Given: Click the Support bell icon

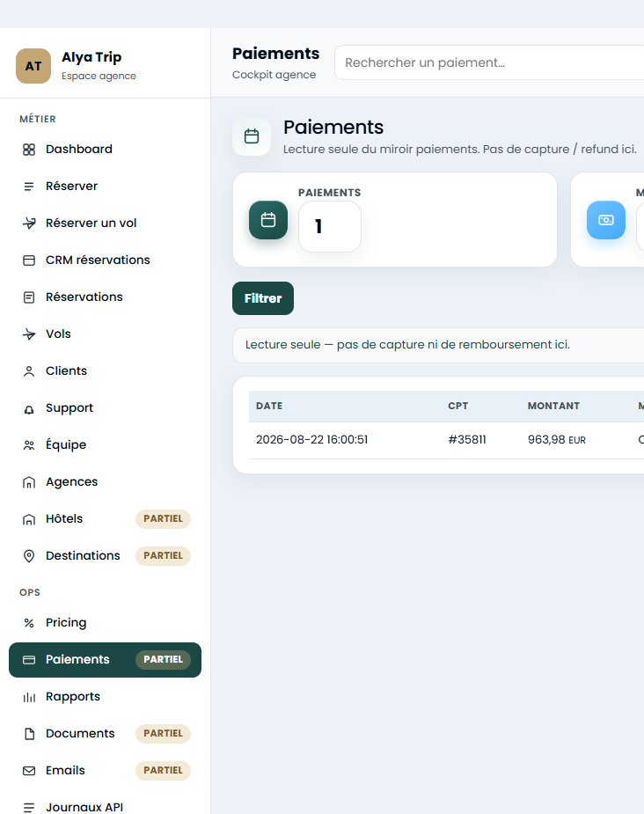Looking at the screenshot, I should [29, 408].
